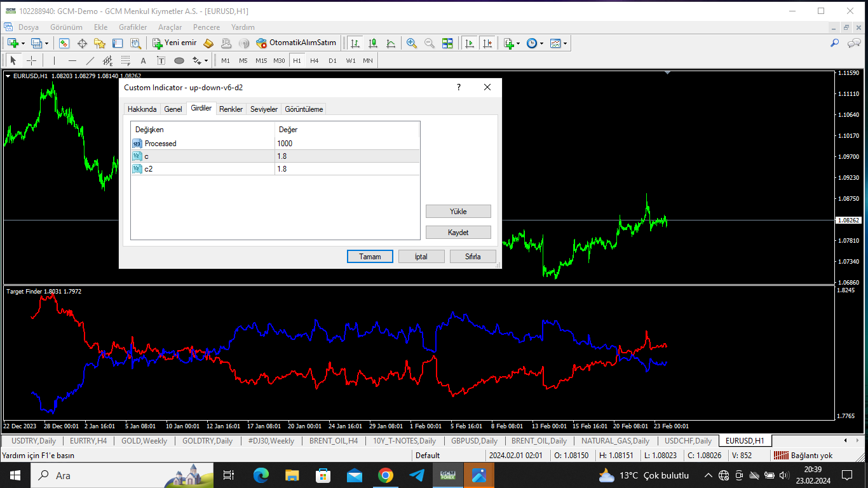Open the Grafikler menu
The image size is (868, 488).
point(133,27)
